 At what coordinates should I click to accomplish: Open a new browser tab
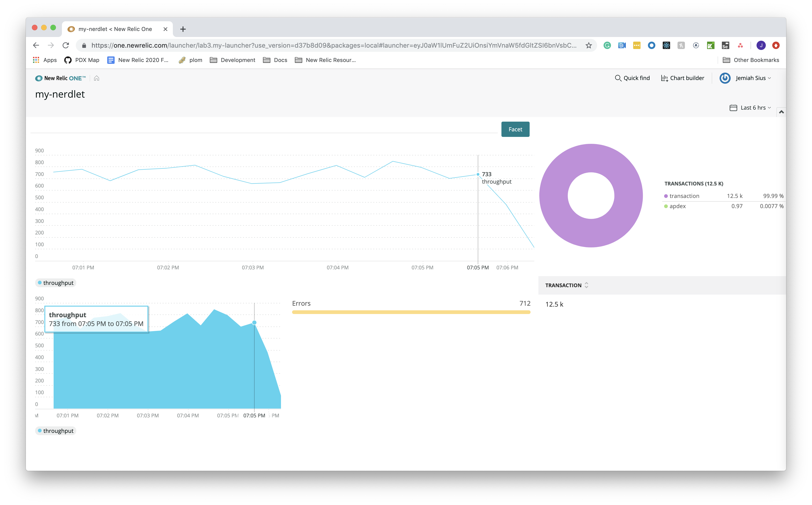[183, 29]
